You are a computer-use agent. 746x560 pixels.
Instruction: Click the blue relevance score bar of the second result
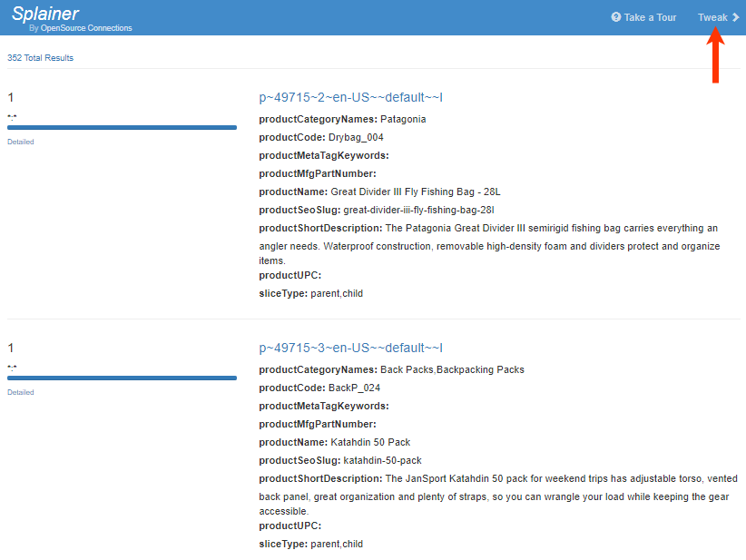click(122, 378)
